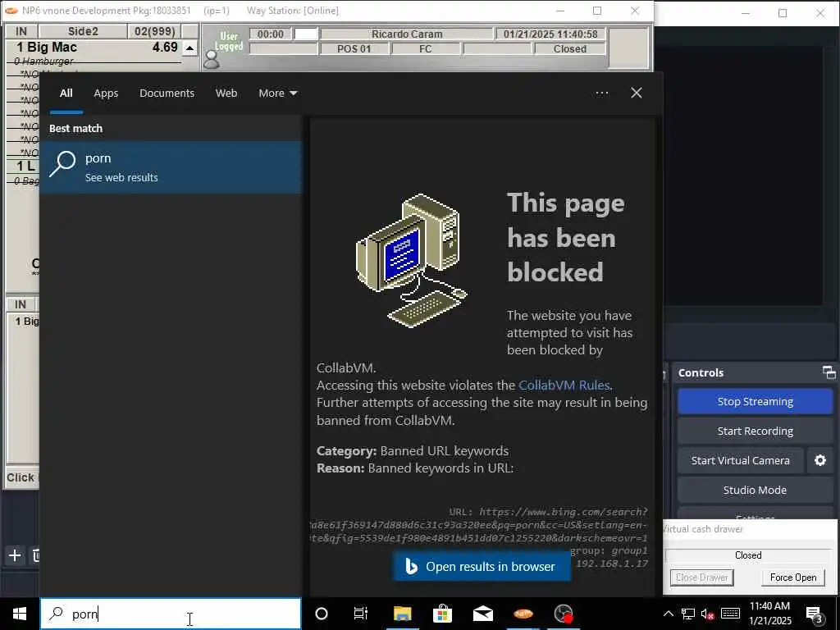Open Task View from the taskbar
This screenshot has height=630, width=840.
tap(361, 614)
